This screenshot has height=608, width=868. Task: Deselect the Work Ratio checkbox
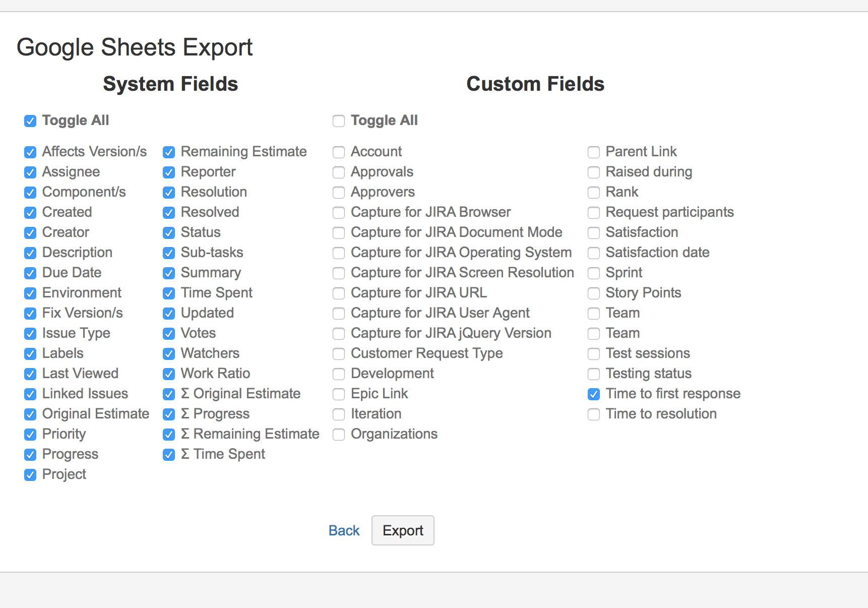click(169, 374)
